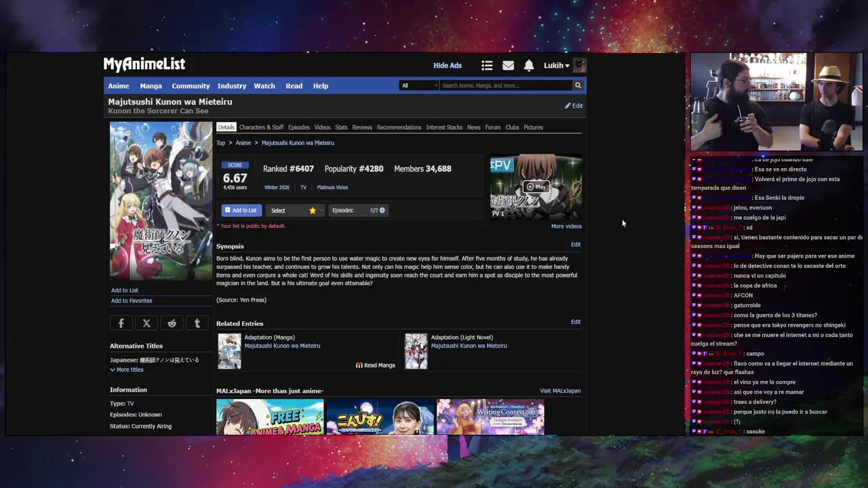Switch to Forum tab

(493, 127)
